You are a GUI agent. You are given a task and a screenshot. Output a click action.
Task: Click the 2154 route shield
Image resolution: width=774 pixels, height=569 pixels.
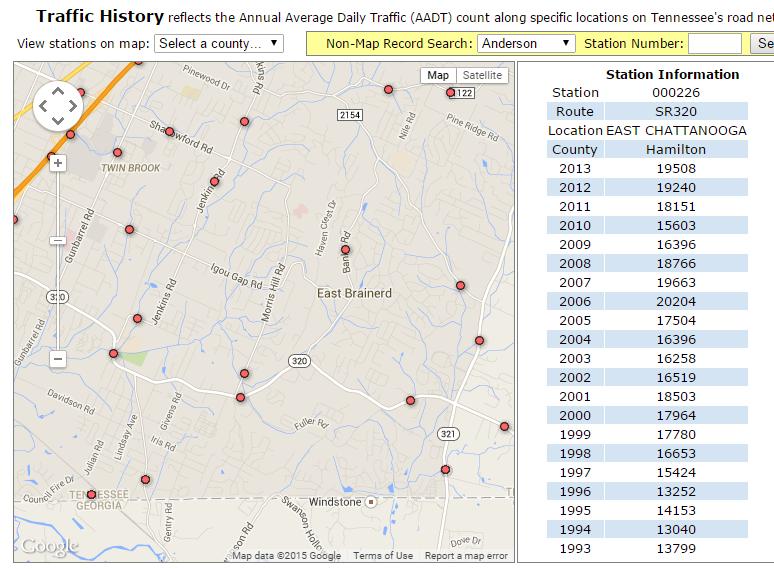point(350,115)
